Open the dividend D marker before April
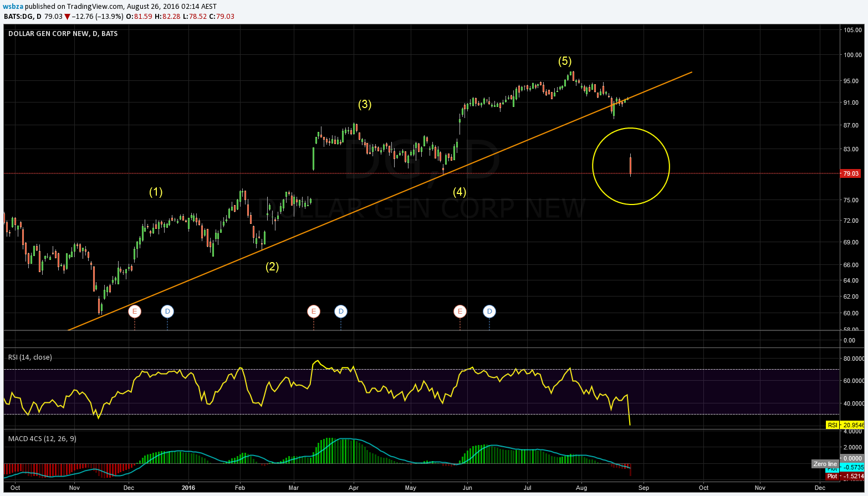Viewport: 868px width, 496px height. point(341,311)
